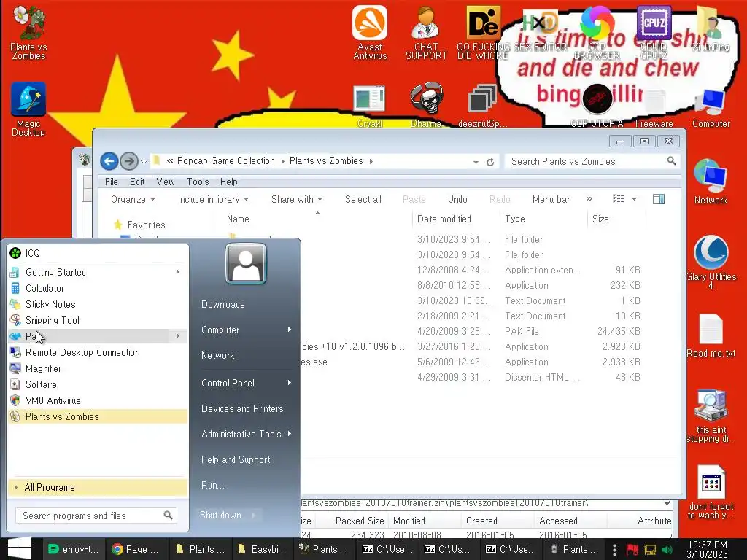Open Help menu in Explorer
Viewport: 747px width, 560px height.
pos(228,182)
